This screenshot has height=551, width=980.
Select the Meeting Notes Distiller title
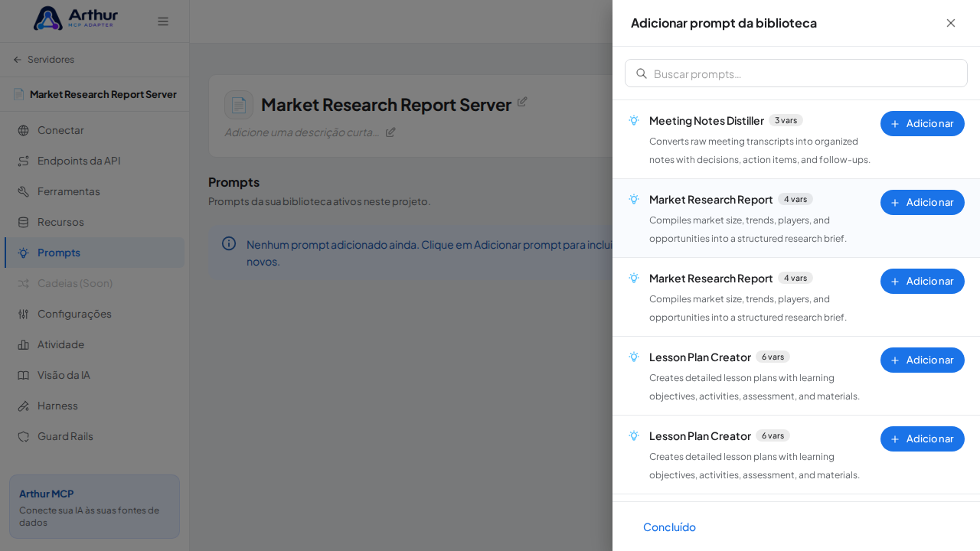point(707,120)
